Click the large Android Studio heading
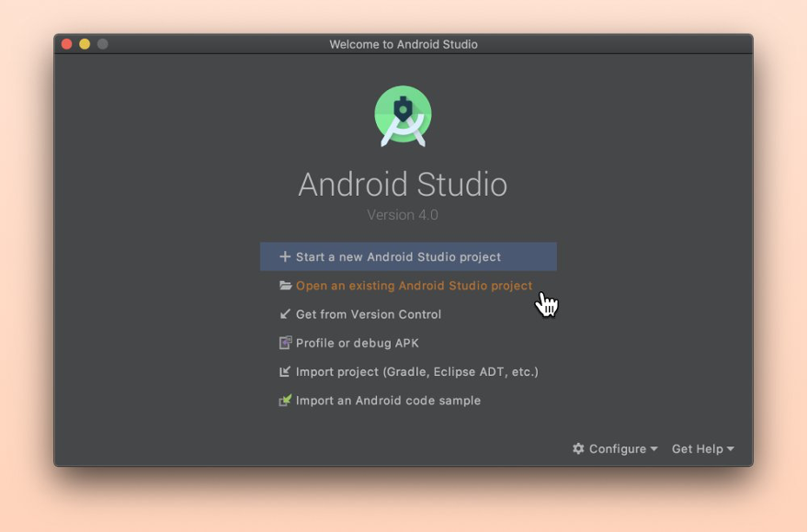 click(x=403, y=185)
